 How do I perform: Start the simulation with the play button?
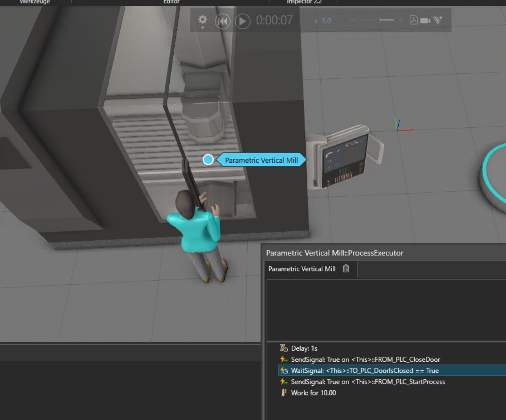click(x=243, y=22)
